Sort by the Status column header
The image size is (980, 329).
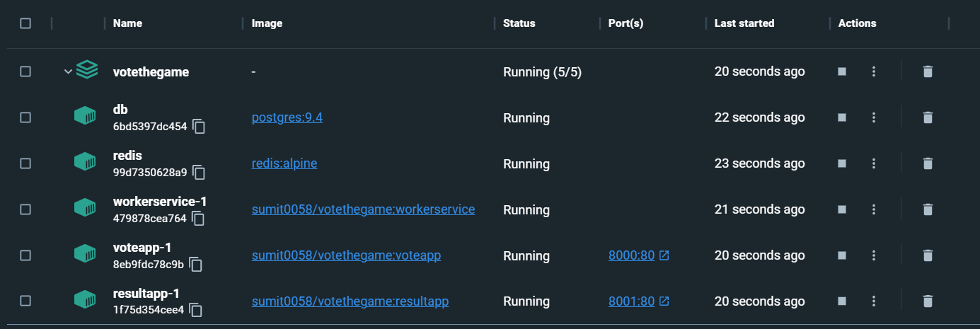(x=519, y=23)
